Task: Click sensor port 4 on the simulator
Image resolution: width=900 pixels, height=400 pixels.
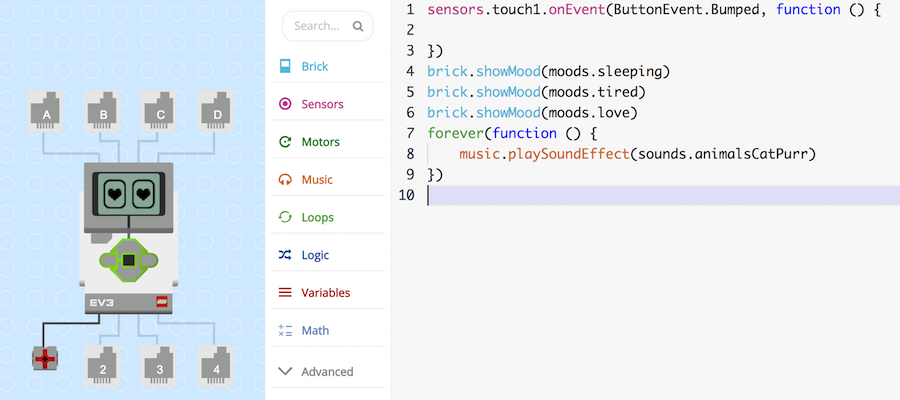Action: [216, 366]
